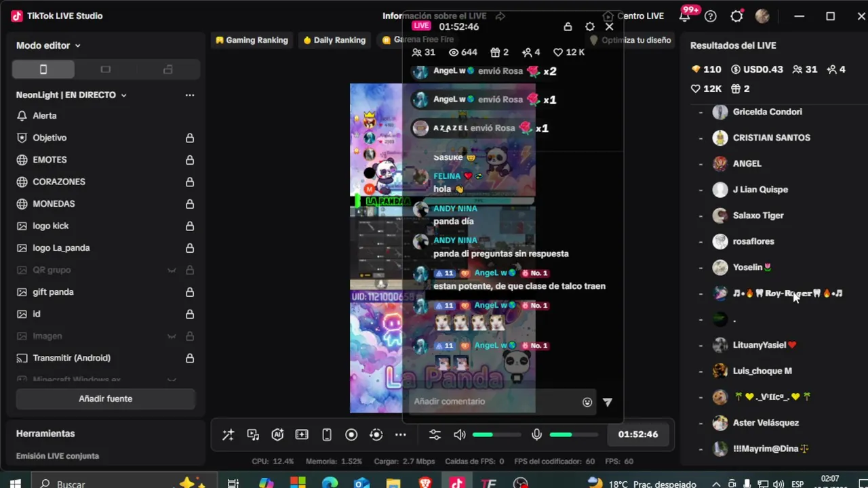Open Información sobre el LIVE
868x488 pixels.
tap(435, 16)
